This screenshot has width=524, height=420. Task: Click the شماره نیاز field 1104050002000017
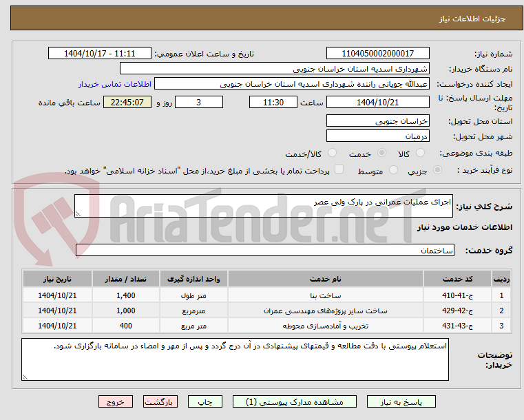(x=377, y=54)
